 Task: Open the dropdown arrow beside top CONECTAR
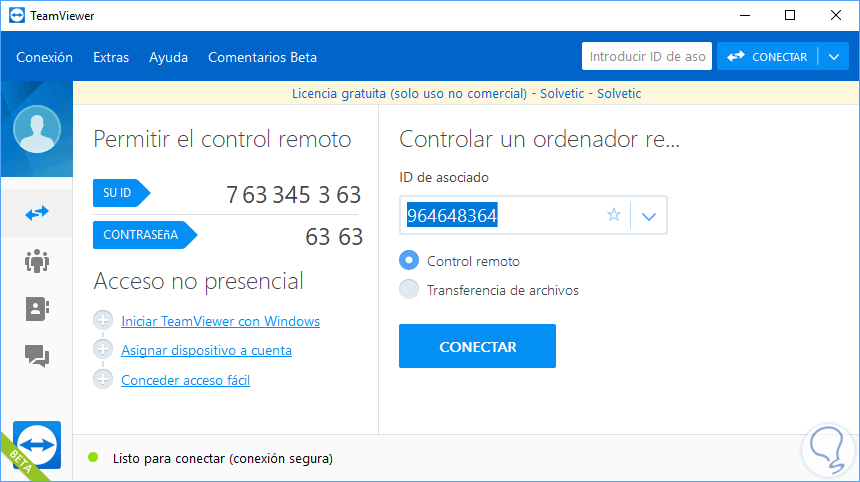click(x=834, y=57)
